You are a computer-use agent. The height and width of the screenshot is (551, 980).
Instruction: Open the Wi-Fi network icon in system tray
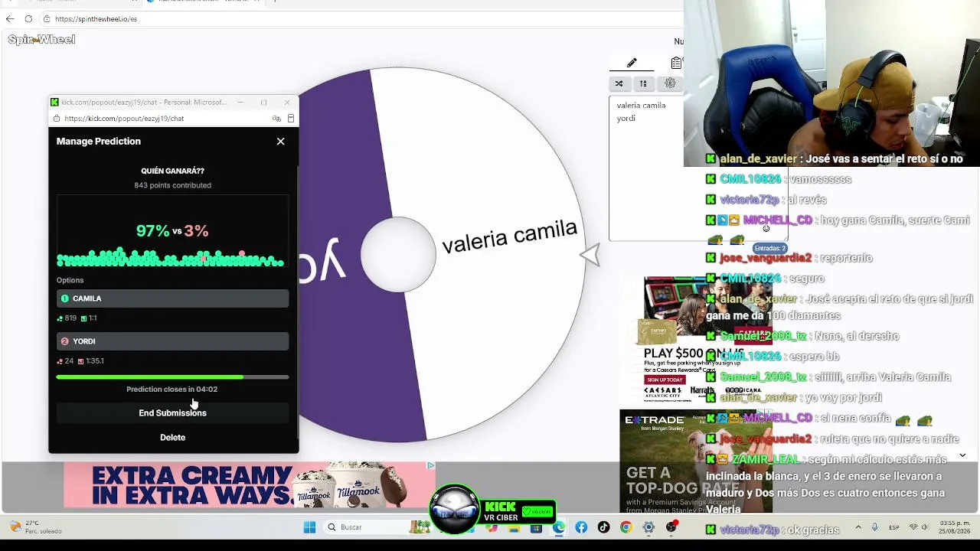pos(913,527)
